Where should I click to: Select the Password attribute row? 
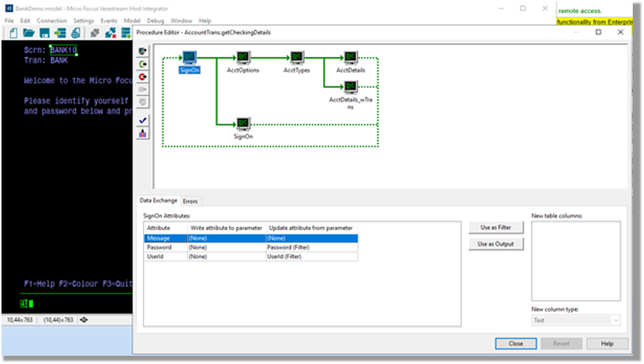(x=251, y=247)
